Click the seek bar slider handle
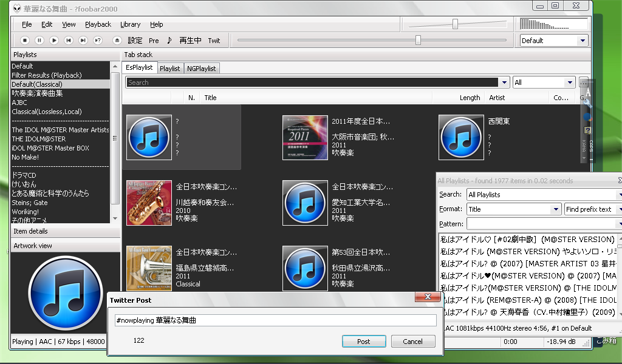The width and height of the screenshot is (622, 364). pyautogui.click(x=418, y=40)
